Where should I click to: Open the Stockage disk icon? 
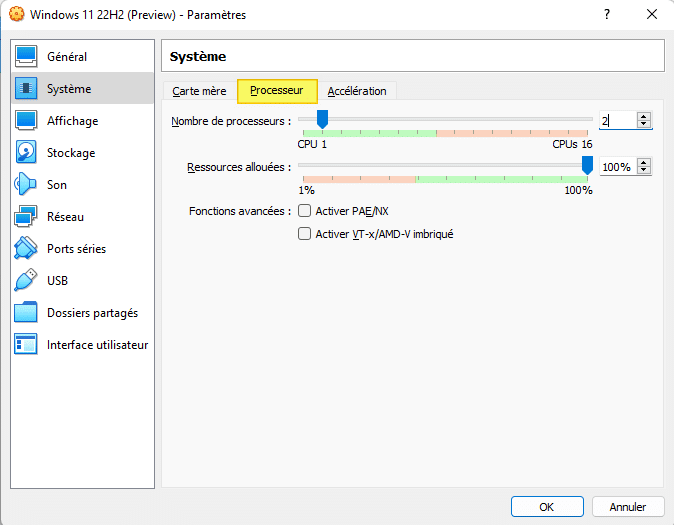(26, 153)
